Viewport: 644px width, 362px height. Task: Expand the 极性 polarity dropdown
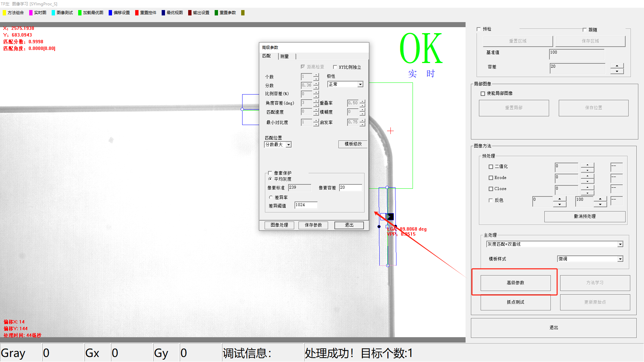pyautogui.click(x=360, y=84)
